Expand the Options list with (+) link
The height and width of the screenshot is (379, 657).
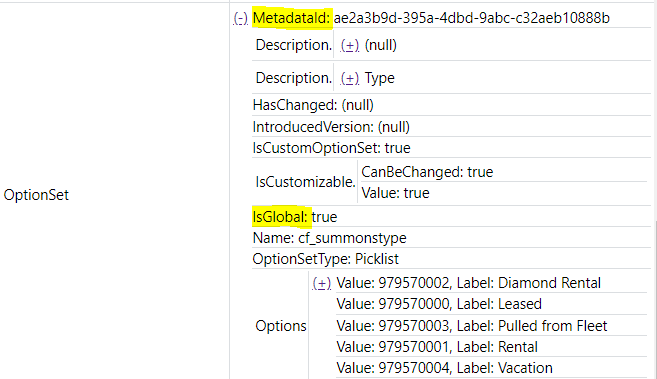point(322,283)
